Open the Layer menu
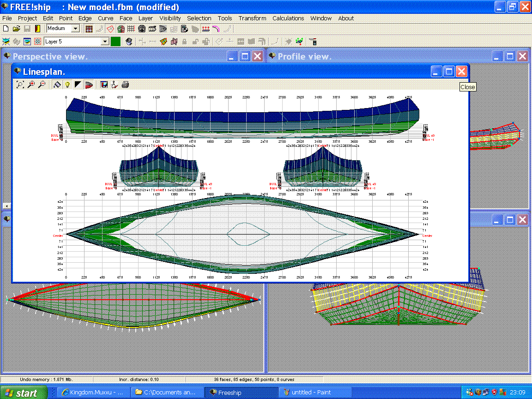This screenshot has height=399, width=532. click(x=145, y=18)
